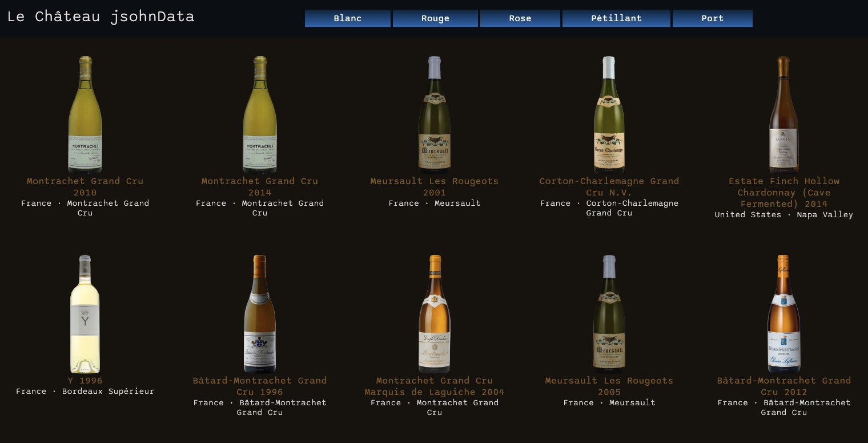Open Montrachet Grand Cru 2010 bottle image
This screenshot has height=443, width=868.
click(85, 114)
